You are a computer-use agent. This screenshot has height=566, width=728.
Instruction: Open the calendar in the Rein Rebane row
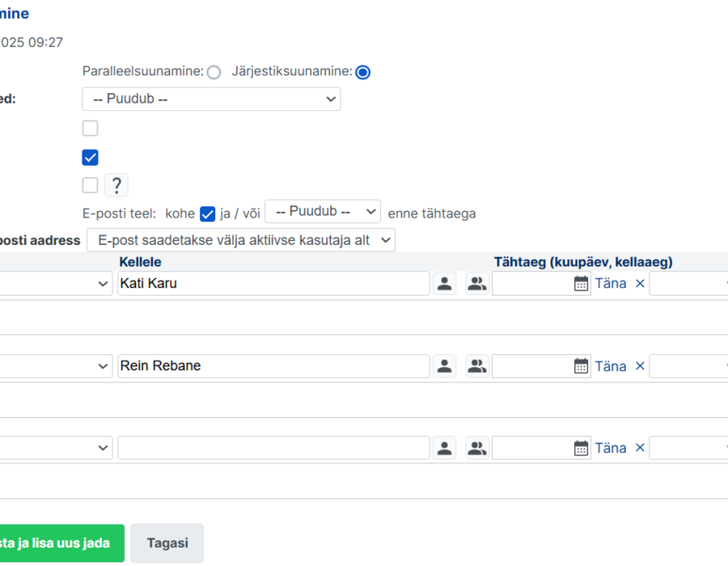click(581, 366)
